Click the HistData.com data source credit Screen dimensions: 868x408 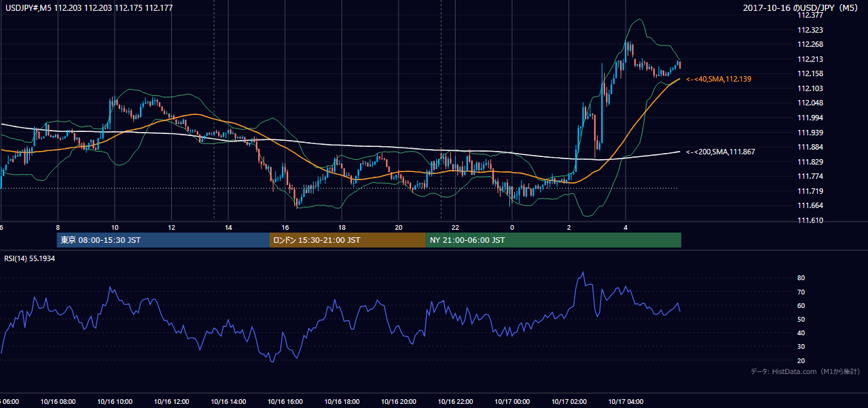(x=806, y=371)
